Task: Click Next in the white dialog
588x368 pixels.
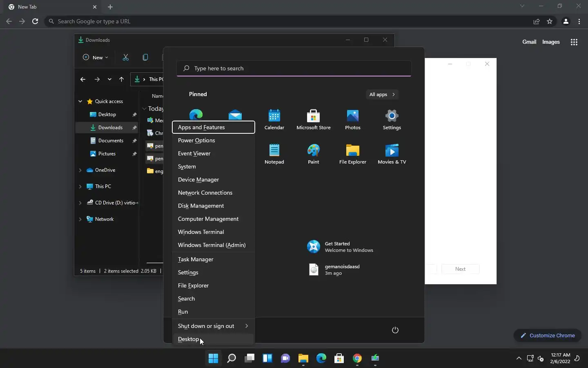Action: pyautogui.click(x=461, y=269)
